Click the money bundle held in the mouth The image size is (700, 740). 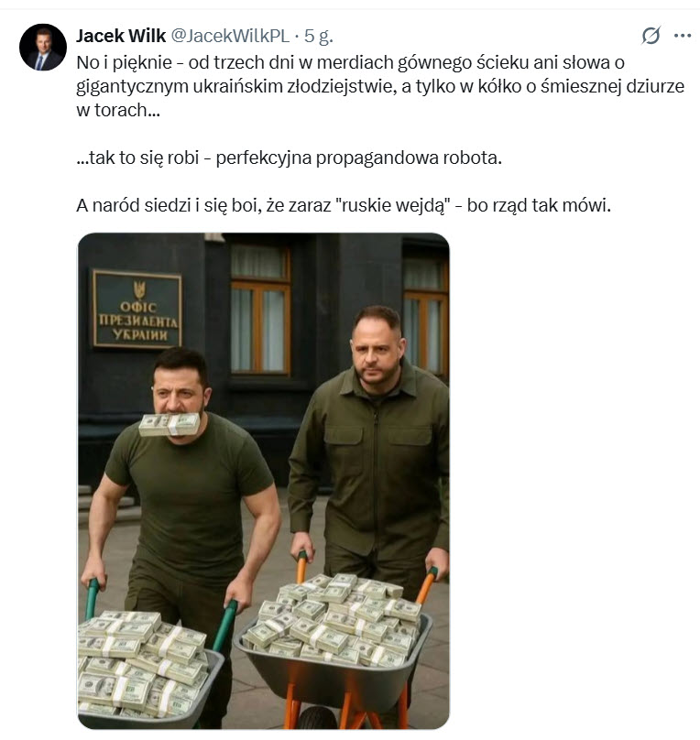170,424
